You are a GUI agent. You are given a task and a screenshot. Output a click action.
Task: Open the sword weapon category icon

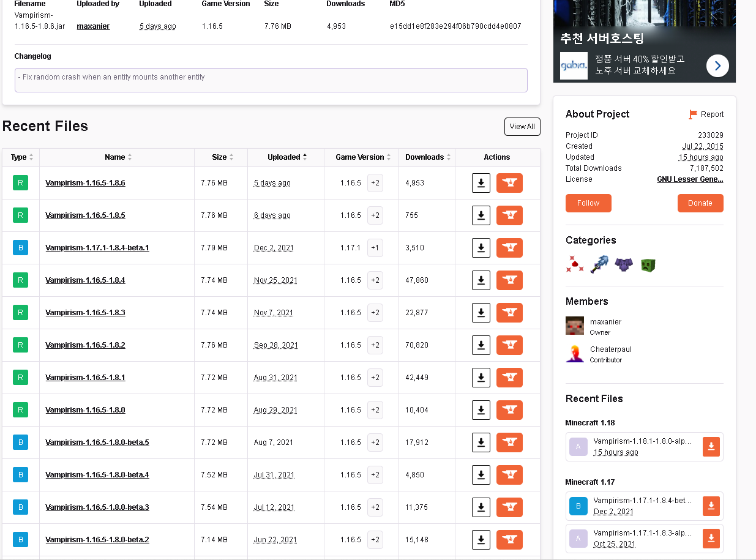pyautogui.click(x=599, y=264)
